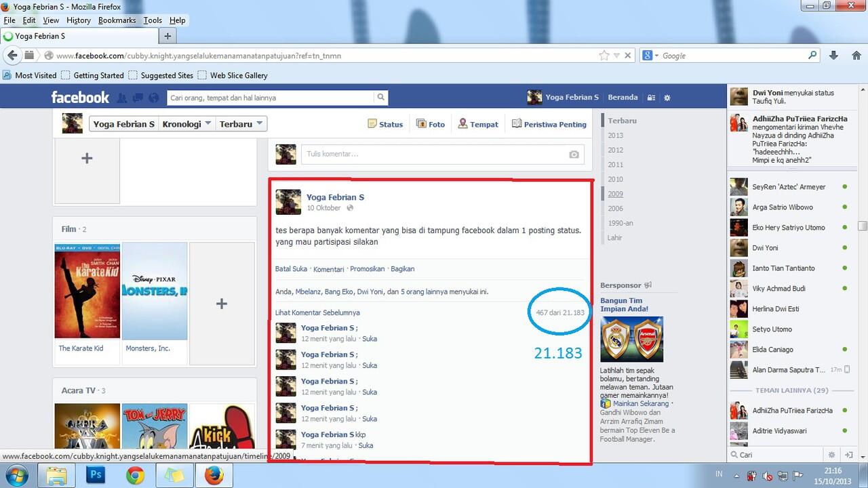Select the Status composer tab
868x488 pixels.
pyautogui.click(x=385, y=124)
